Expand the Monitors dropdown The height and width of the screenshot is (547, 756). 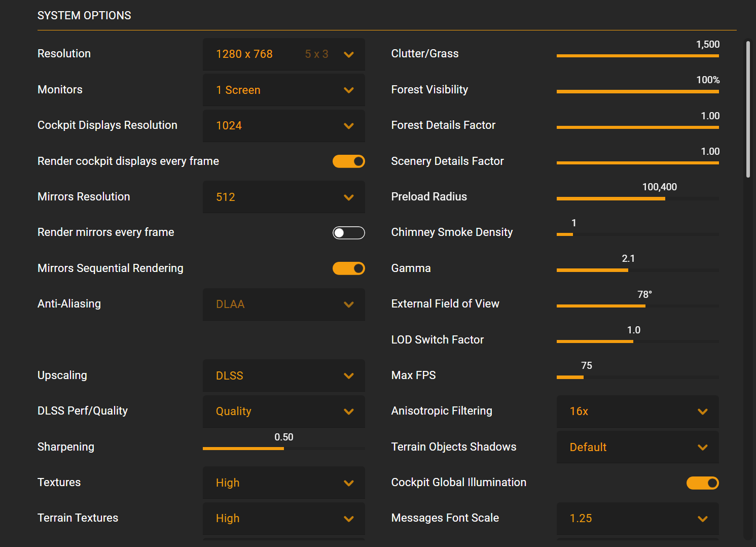pyautogui.click(x=283, y=90)
